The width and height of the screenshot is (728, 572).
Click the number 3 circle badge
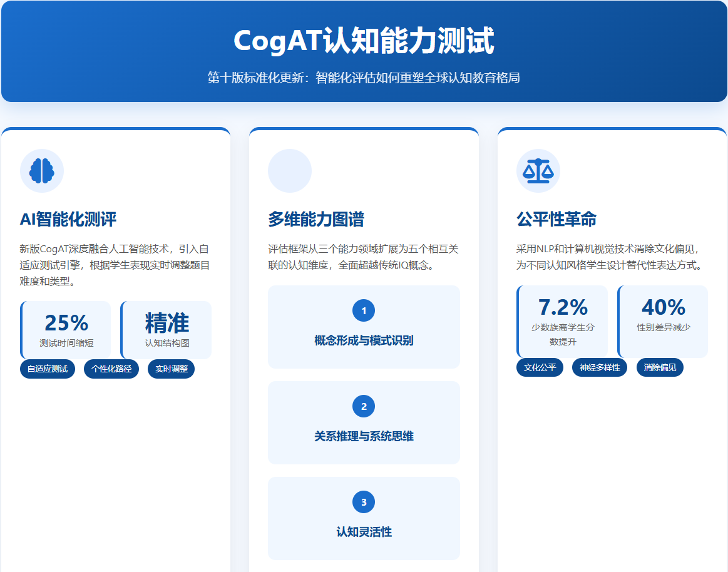tap(364, 502)
